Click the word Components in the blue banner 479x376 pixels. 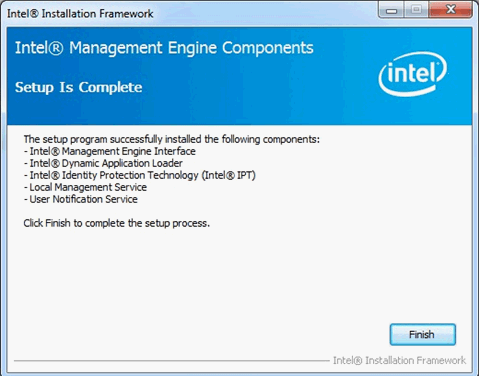268,48
